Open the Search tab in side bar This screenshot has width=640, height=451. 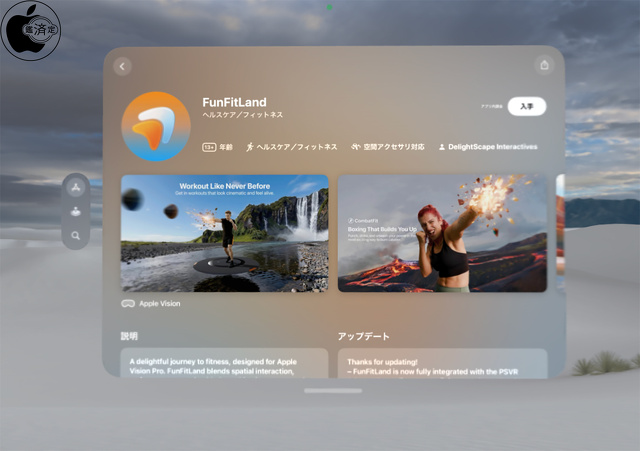tap(76, 235)
